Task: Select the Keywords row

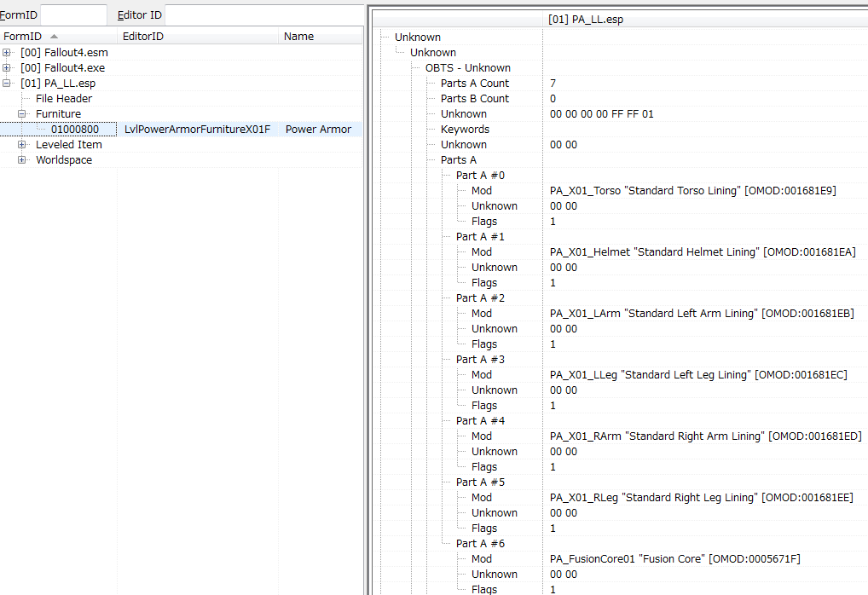Action: [465, 130]
